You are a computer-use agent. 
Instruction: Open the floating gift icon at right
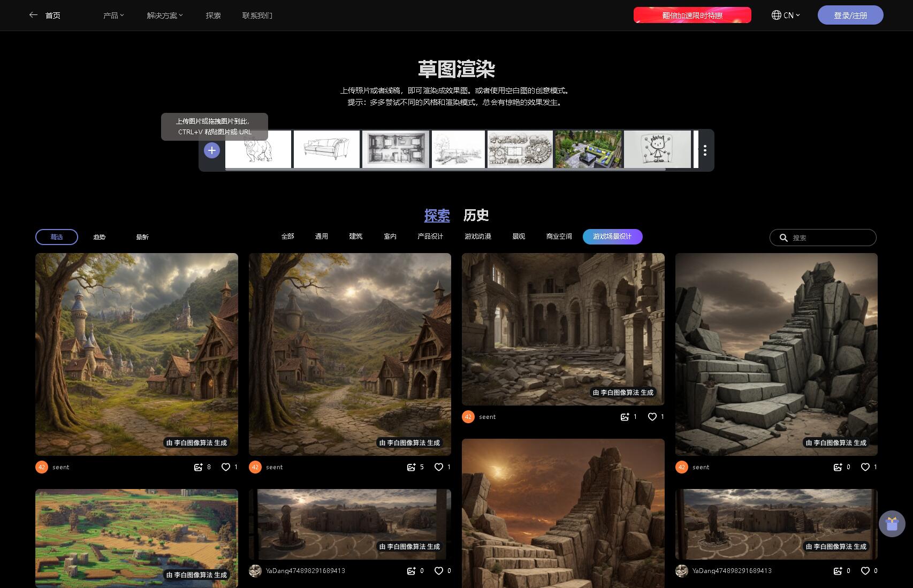tap(892, 524)
